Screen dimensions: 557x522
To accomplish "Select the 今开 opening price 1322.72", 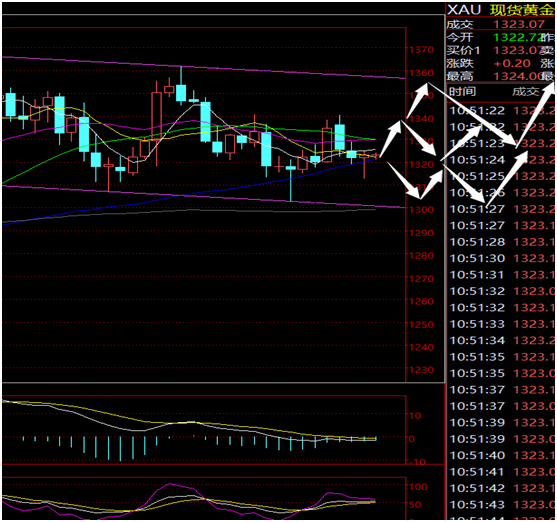I will (x=517, y=37).
